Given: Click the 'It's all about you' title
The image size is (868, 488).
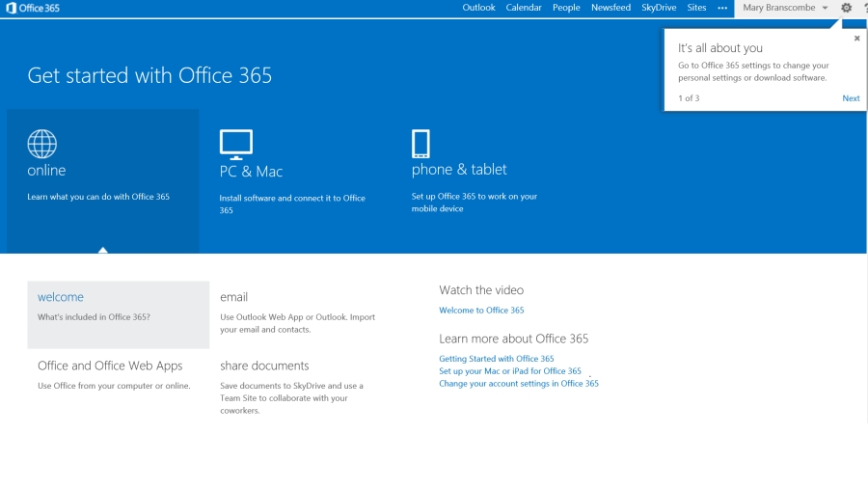Looking at the screenshot, I should 720,48.
